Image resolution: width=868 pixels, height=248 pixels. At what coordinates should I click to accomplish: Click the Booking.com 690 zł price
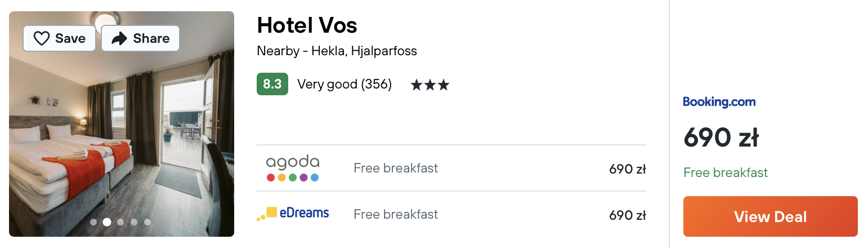[x=721, y=138]
